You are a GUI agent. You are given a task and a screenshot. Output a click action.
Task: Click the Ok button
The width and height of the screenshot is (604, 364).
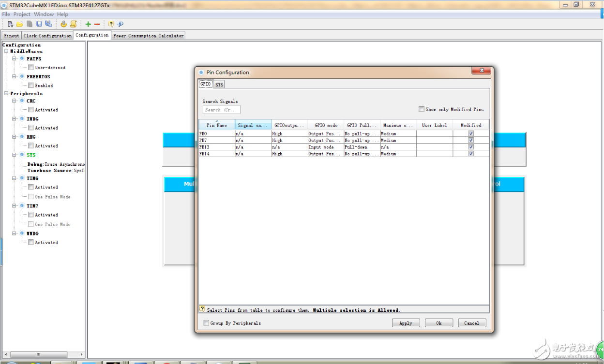[439, 323]
